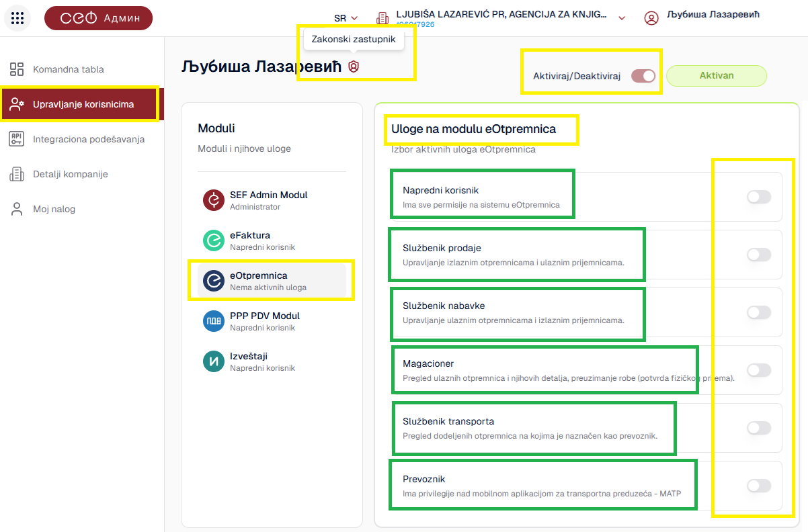Click the Aktivan status badge
This screenshot has height=532, width=808.
717,76
